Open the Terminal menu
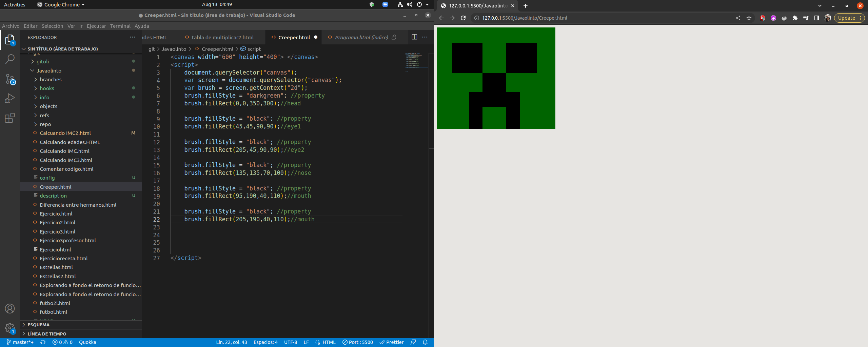The height and width of the screenshot is (347, 868). 120,26
